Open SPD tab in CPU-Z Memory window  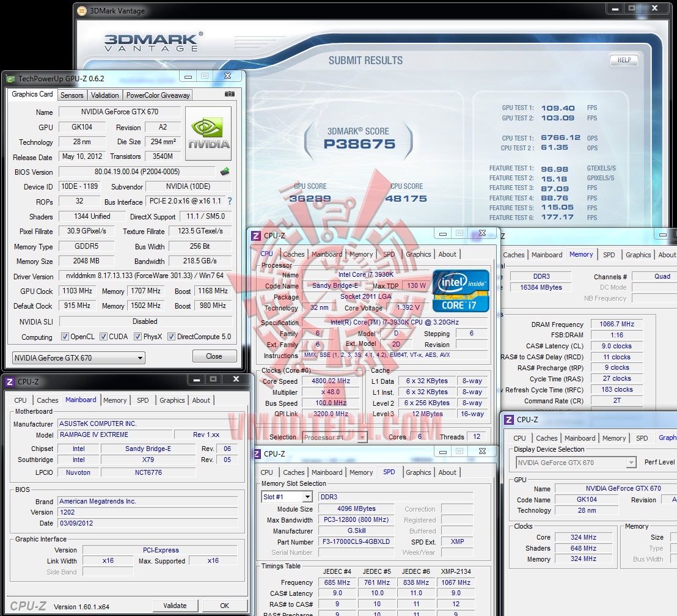point(609,255)
